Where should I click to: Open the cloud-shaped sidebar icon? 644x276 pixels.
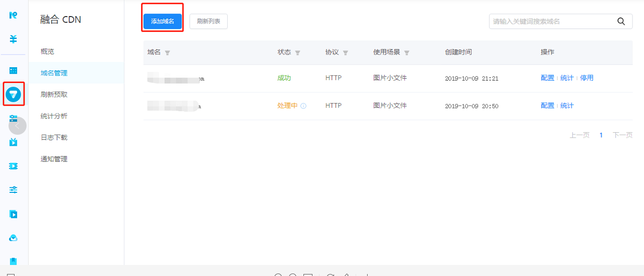click(x=14, y=238)
